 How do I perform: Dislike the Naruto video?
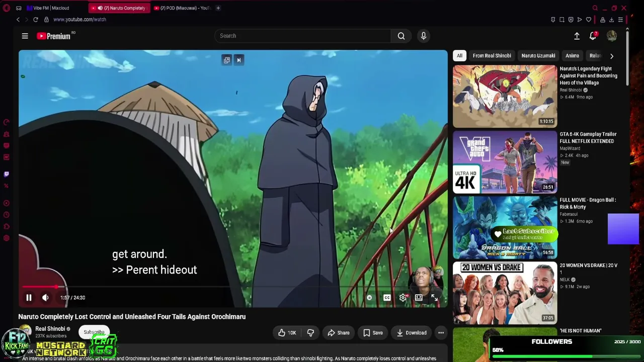point(310,333)
